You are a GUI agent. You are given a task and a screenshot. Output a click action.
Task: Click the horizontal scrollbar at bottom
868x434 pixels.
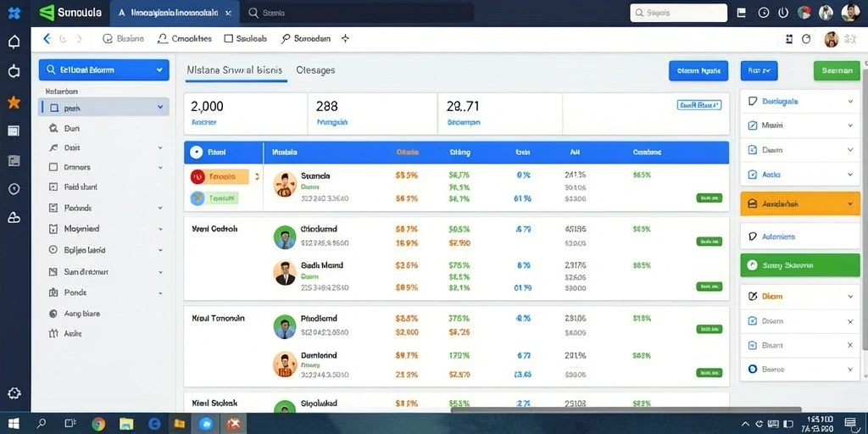[x=626, y=409]
